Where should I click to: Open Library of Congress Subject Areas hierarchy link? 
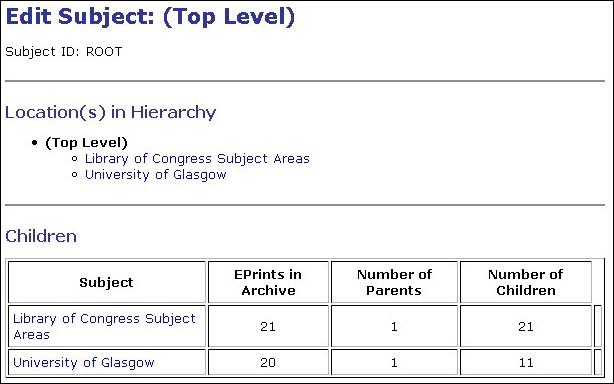(x=197, y=159)
